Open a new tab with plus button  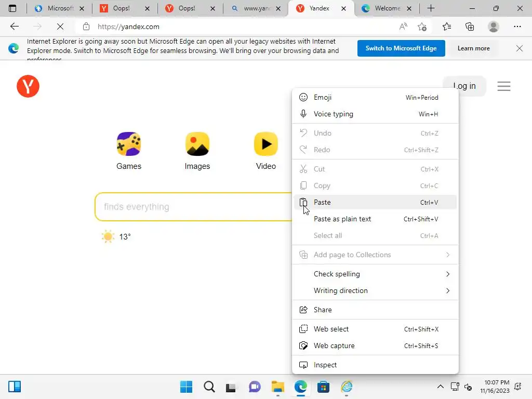coord(431,8)
